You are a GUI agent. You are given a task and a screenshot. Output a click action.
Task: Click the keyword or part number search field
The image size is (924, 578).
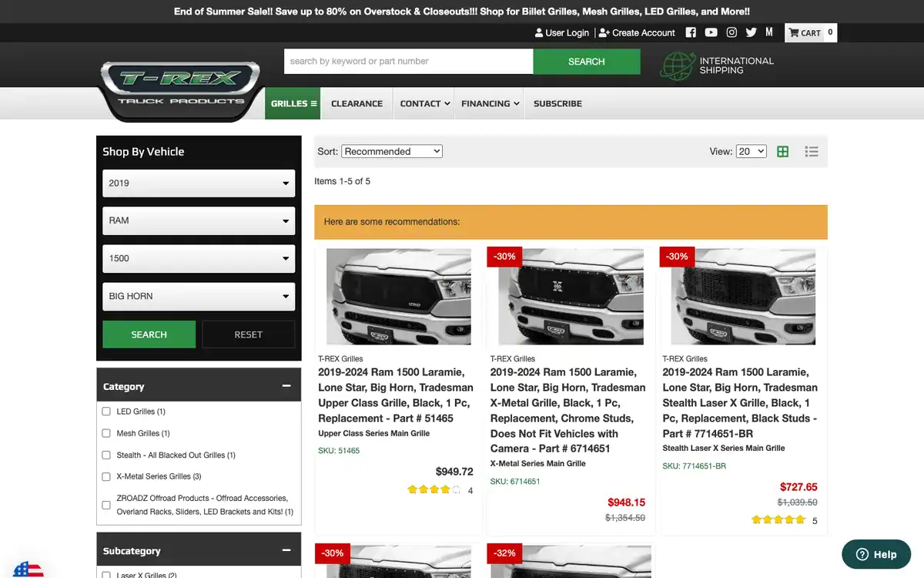click(408, 62)
